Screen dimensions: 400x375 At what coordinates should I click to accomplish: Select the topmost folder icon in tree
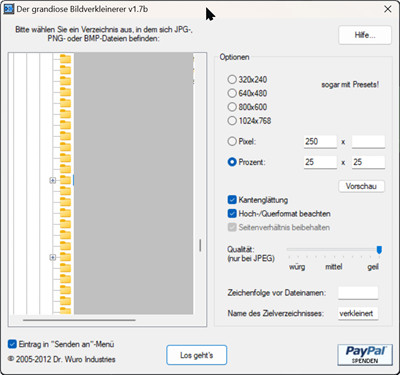pos(65,59)
